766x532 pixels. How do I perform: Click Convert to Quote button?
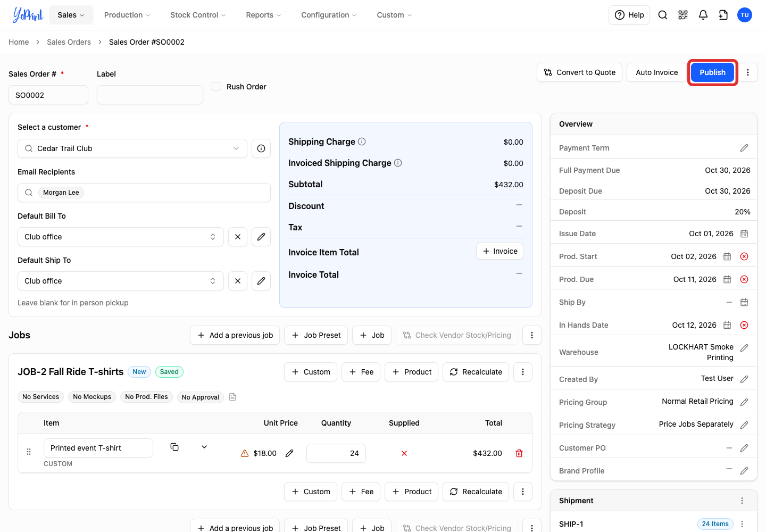pos(579,72)
